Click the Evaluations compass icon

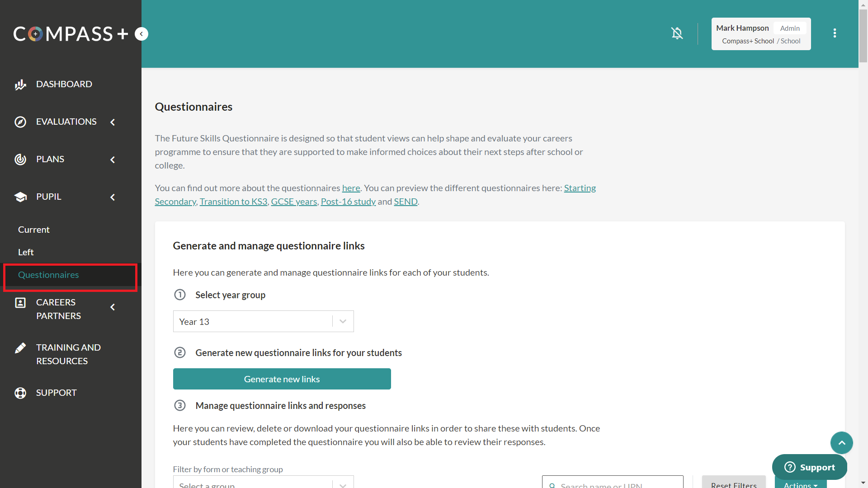click(20, 122)
